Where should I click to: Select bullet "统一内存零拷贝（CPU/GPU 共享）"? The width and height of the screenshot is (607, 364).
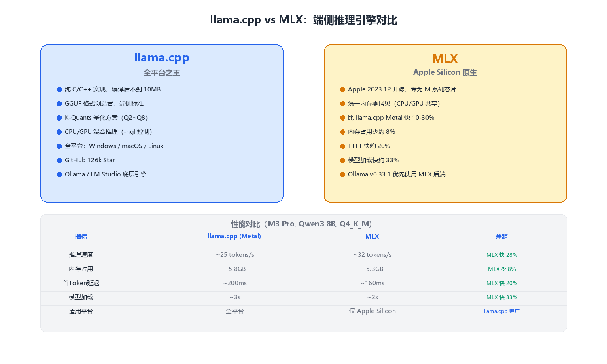coord(395,104)
